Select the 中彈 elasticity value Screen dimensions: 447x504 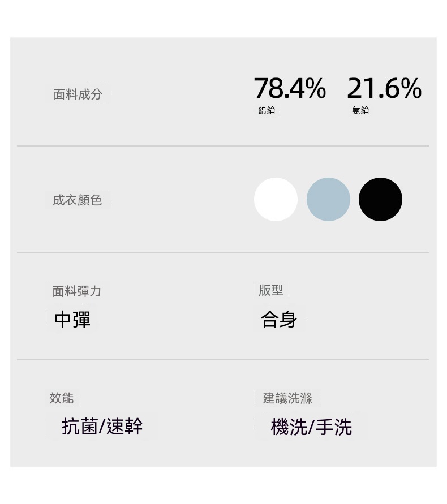[72, 320]
